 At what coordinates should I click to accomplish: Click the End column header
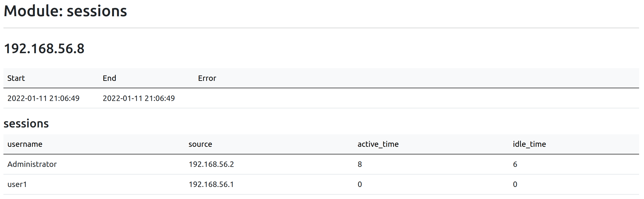109,78
